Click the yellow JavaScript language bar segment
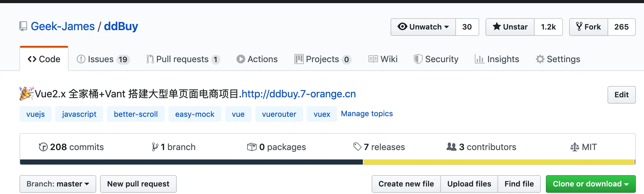Screen dimensions: 644x194 tap(498, 162)
